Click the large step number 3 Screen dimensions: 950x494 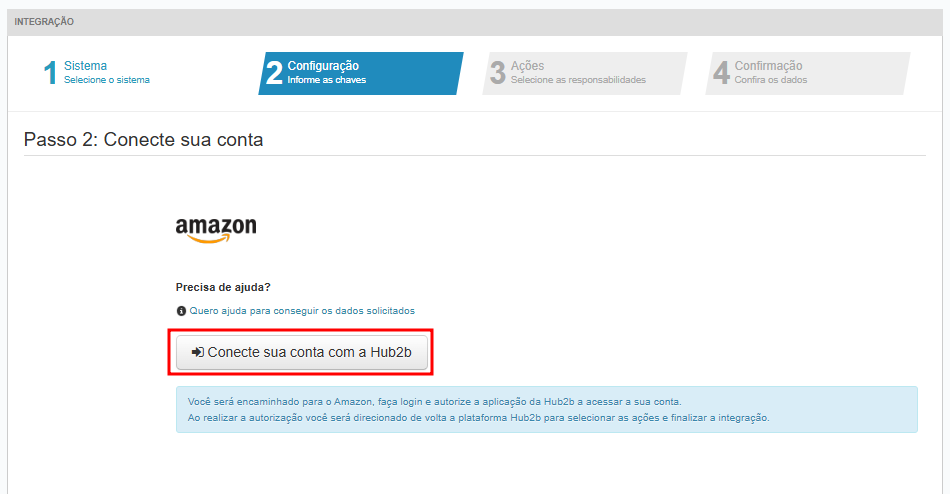click(x=497, y=73)
